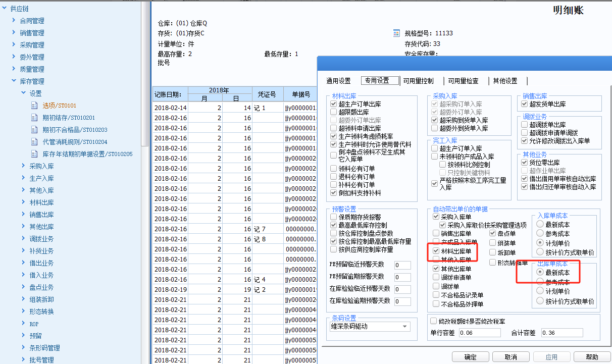This screenshot has width=612, height=364.
Task: Toggle the 材料出库单 checkbox
Action: (x=436, y=251)
